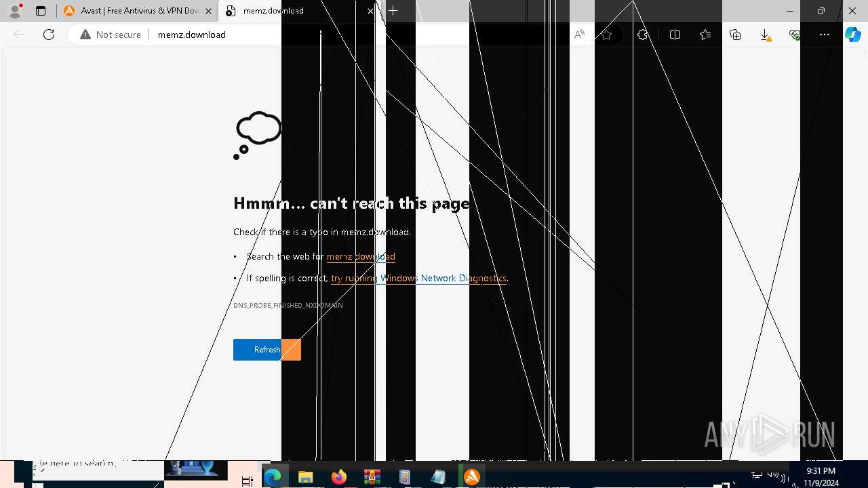This screenshot has width=868, height=488.
Task: Switch to the Avast Free Antivirus tab
Action: point(137,11)
